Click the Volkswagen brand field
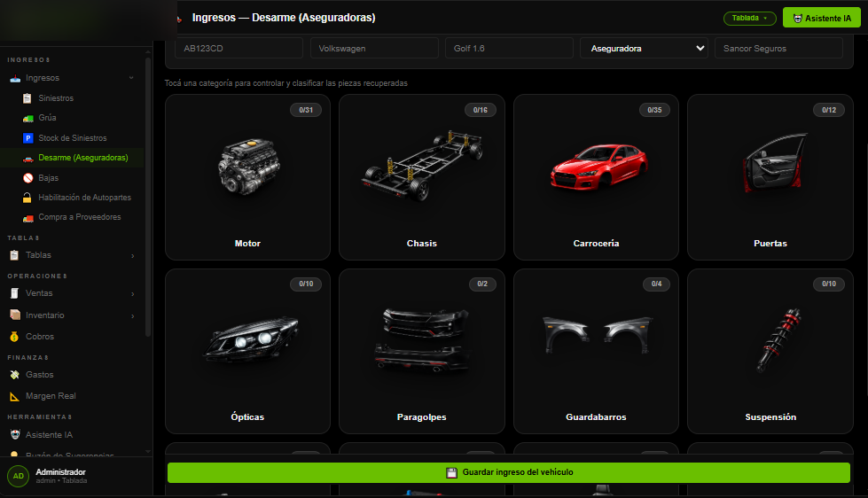This screenshot has height=498, width=868. tap(374, 48)
